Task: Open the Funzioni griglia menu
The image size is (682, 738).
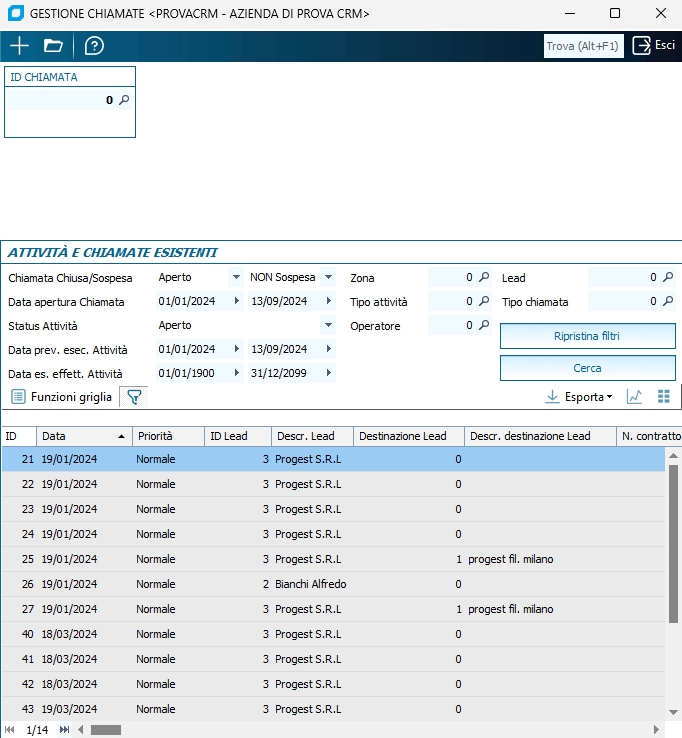Action: coord(62,397)
